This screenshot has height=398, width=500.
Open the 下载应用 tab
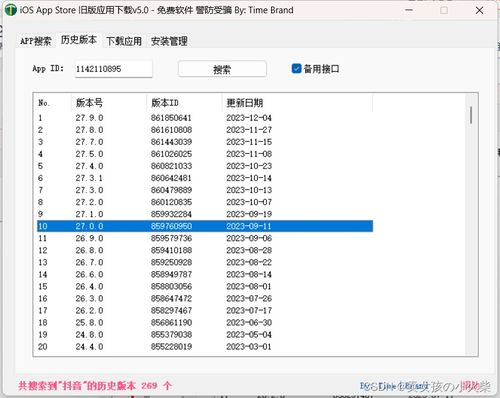click(124, 41)
